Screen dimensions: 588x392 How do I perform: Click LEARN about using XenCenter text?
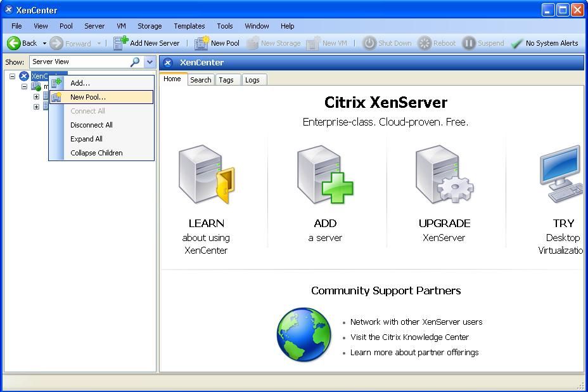(206, 237)
